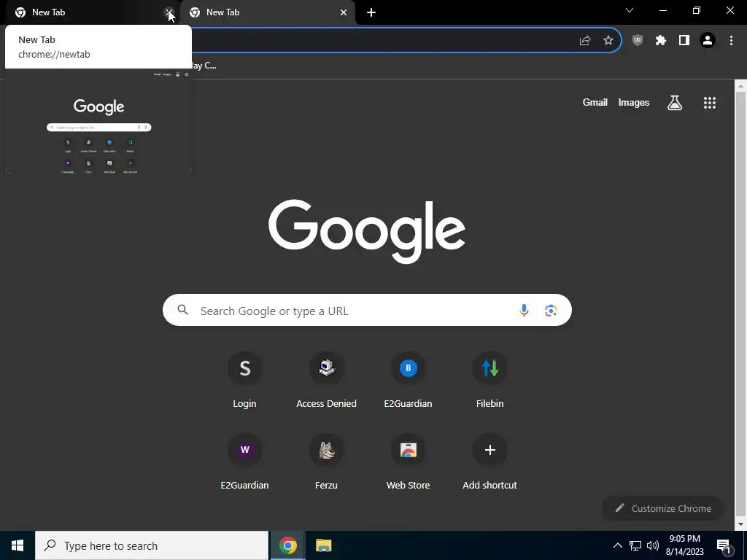Open the profile avatar menu

(x=708, y=41)
